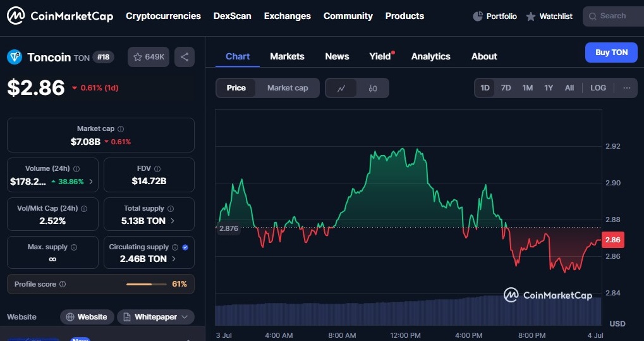This screenshot has height=341, width=644.
Task: Switch to line chart view icon
Action: pyautogui.click(x=341, y=88)
